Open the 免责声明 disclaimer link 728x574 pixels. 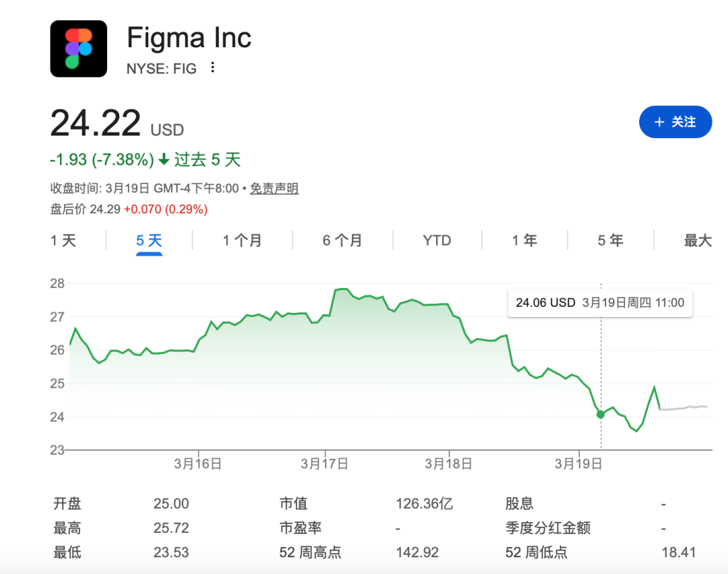pyautogui.click(x=274, y=189)
